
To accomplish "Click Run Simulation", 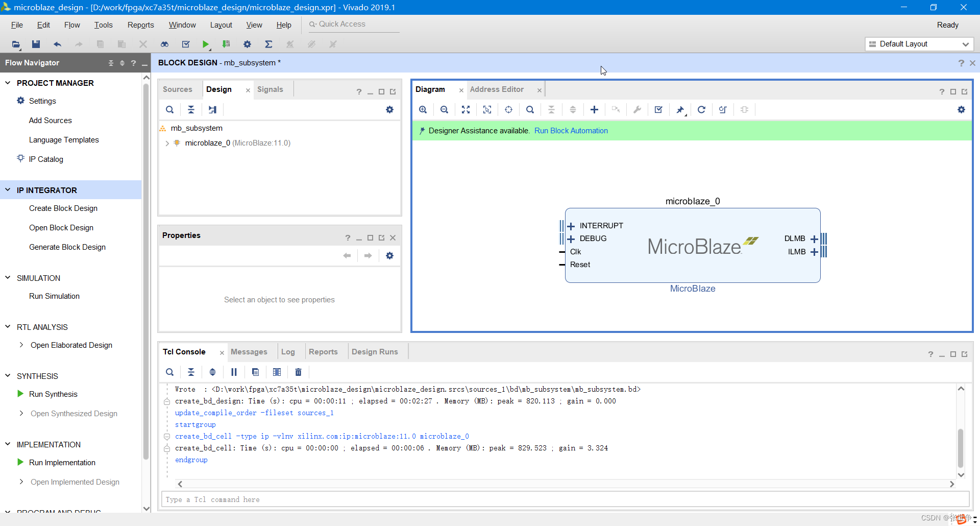I will pos(54,296).
